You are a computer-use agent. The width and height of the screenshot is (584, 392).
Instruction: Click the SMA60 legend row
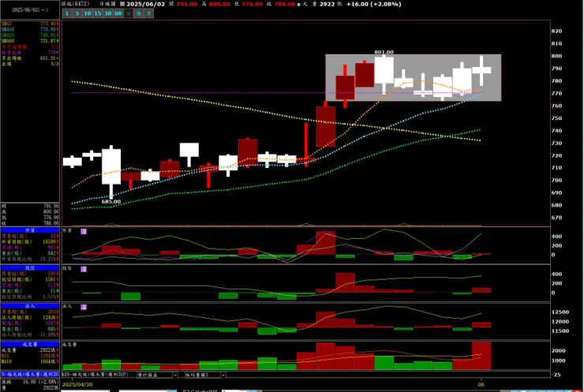click(30, 40)
